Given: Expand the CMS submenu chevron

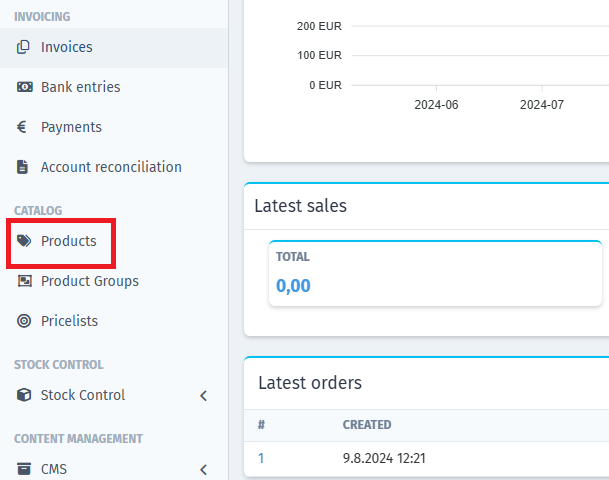Looking at the screenshot, I should point(204,470).
